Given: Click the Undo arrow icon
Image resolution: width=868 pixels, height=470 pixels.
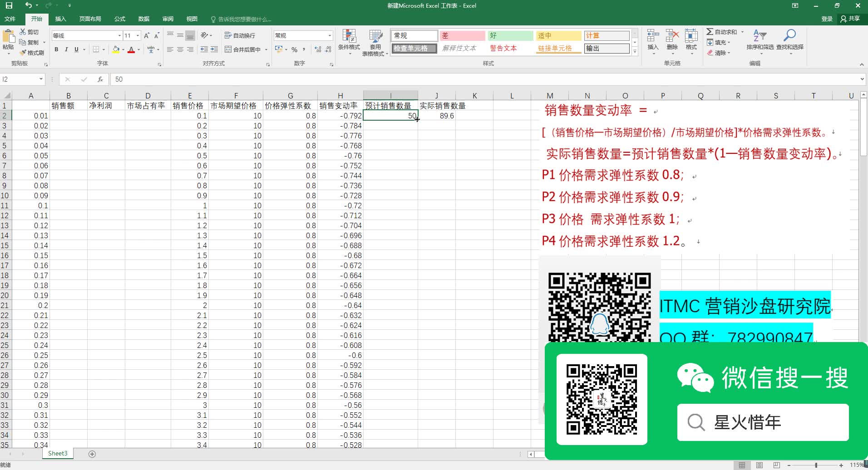Looking at the screenshot, I should 29,5.
